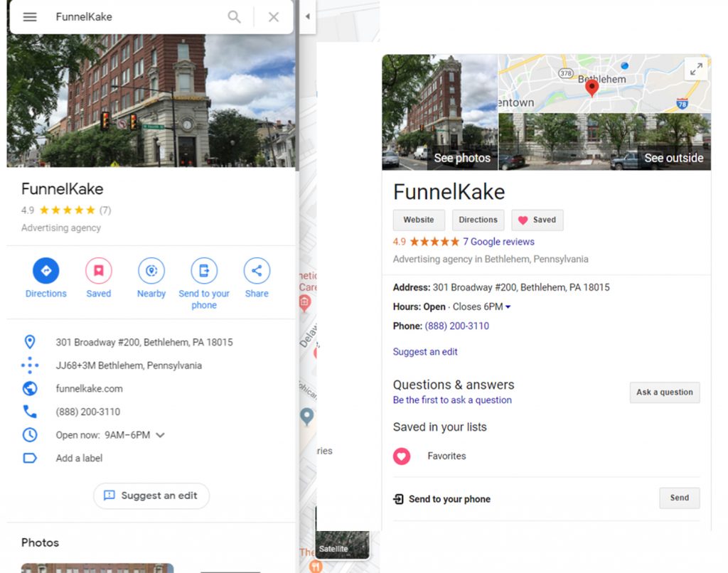Click the restaurant marker icon at the map bottom
This screenshot has height=573, width=728.
tap(316, 565)
